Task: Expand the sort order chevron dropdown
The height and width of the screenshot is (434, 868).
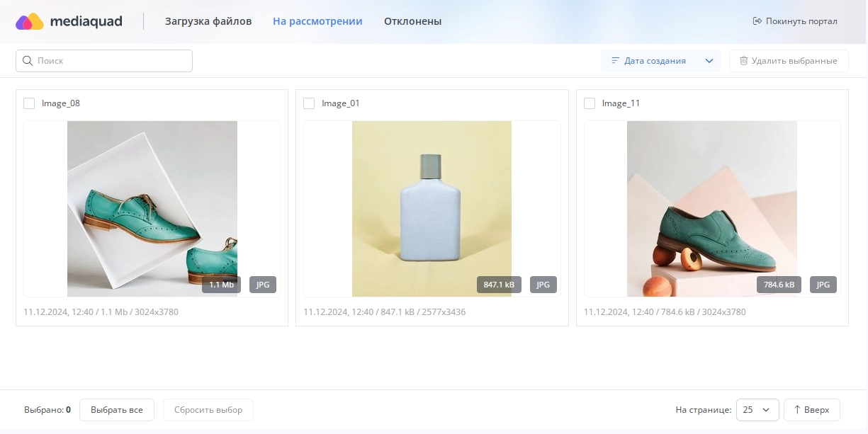Action: point(709,61)
